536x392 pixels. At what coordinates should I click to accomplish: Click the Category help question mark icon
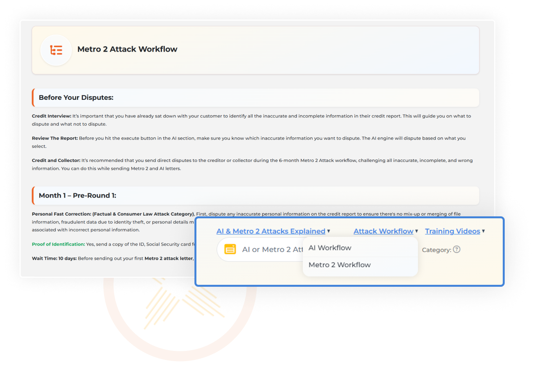point(457,249)
